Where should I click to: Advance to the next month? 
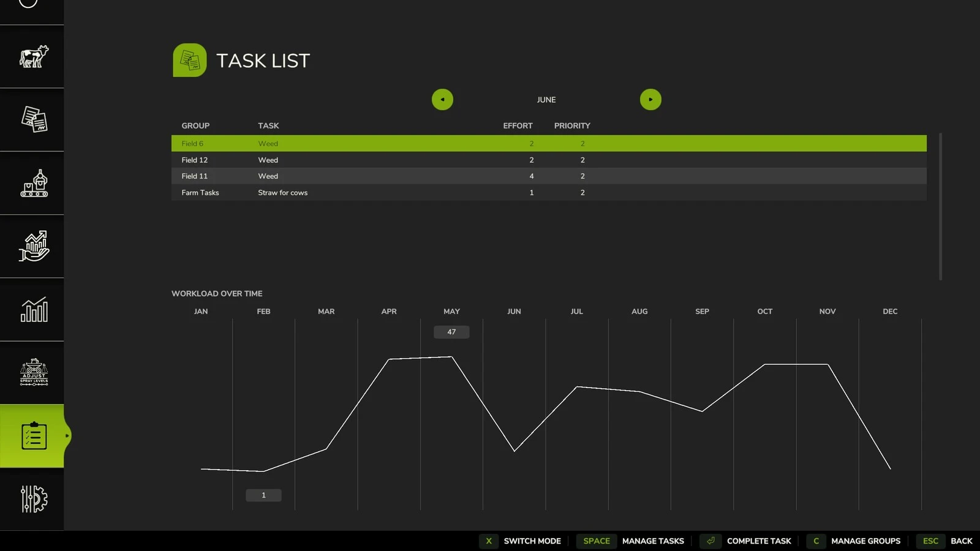point(650,99)
